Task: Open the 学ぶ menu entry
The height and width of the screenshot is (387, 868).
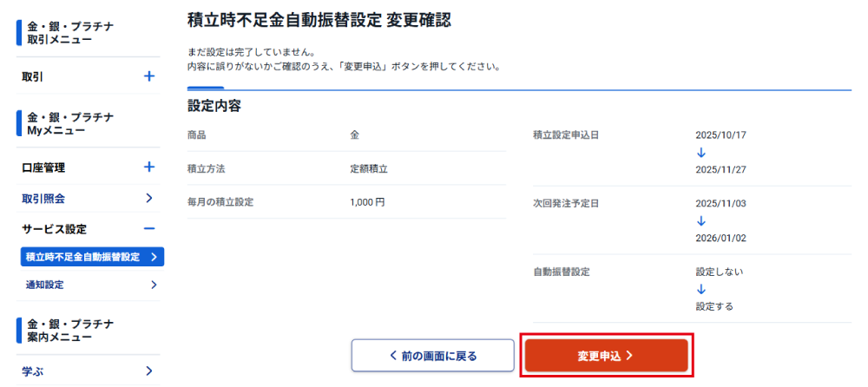Action: (x=33, y=371)
